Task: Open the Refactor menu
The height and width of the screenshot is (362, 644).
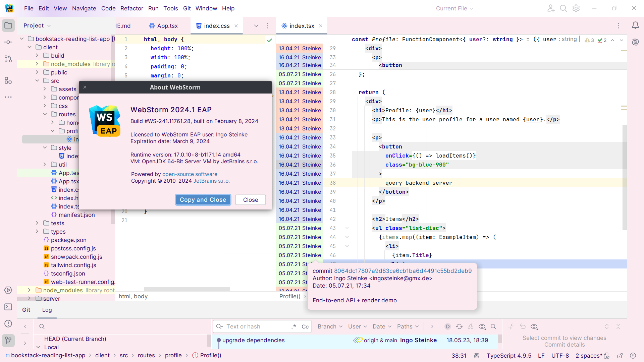Action: click(x=131, y=8)
